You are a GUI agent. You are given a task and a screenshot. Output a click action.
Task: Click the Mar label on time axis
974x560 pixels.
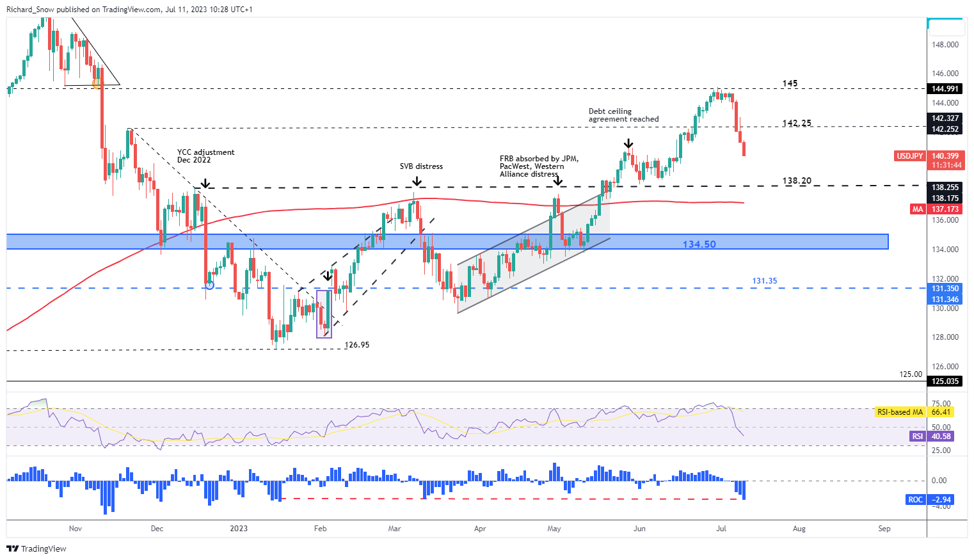click(x=394, y=529)
